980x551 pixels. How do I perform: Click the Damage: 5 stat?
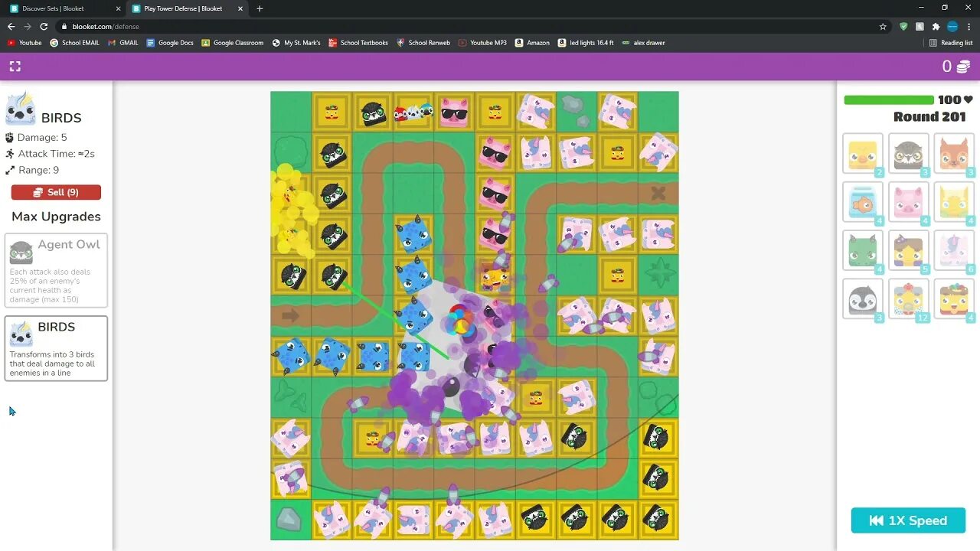pos(36,138)
